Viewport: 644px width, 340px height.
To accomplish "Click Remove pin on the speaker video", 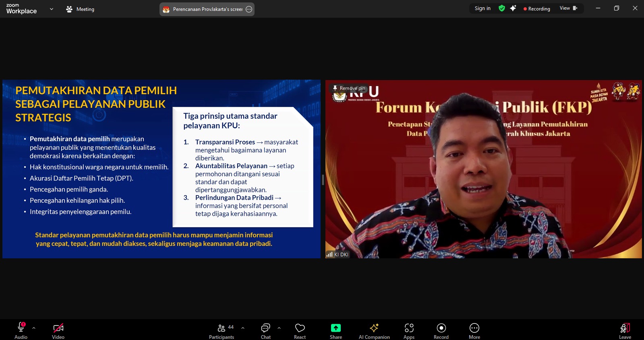I will (349, 88).
